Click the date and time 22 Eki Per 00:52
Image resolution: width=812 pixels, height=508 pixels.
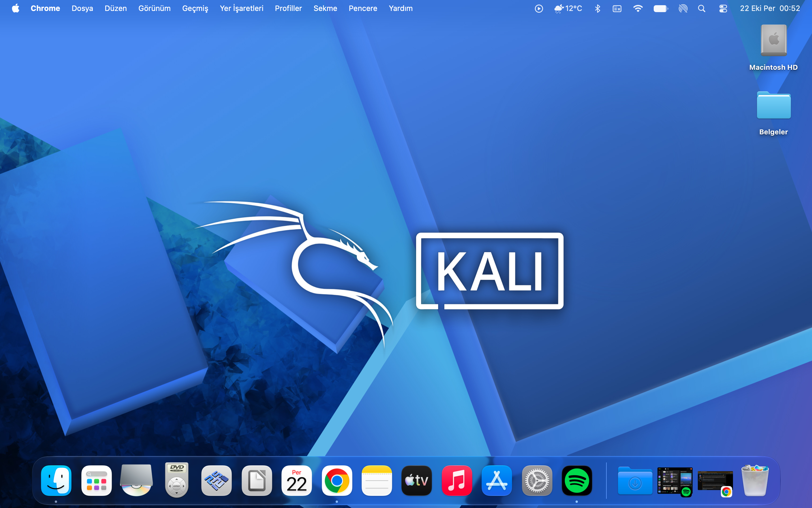[x=770, y=8]
